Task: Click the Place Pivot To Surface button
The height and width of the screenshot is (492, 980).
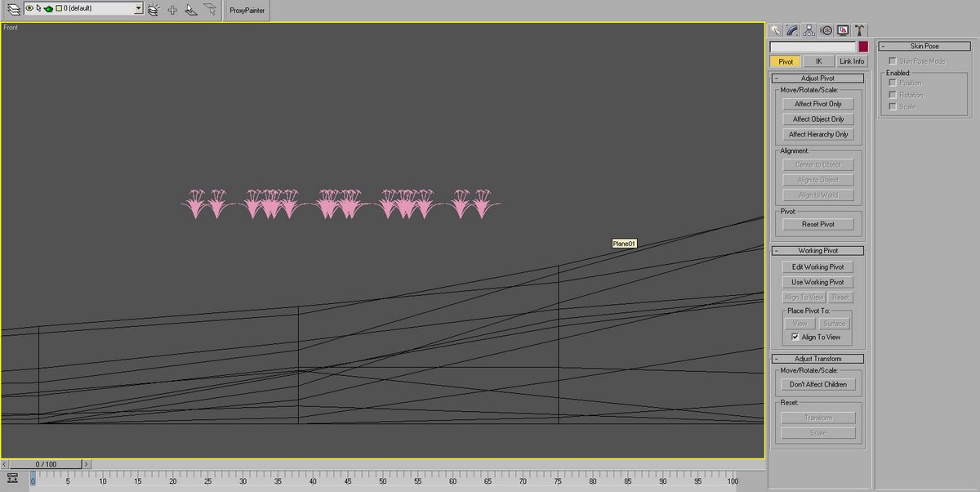Action: click(834, 324)
